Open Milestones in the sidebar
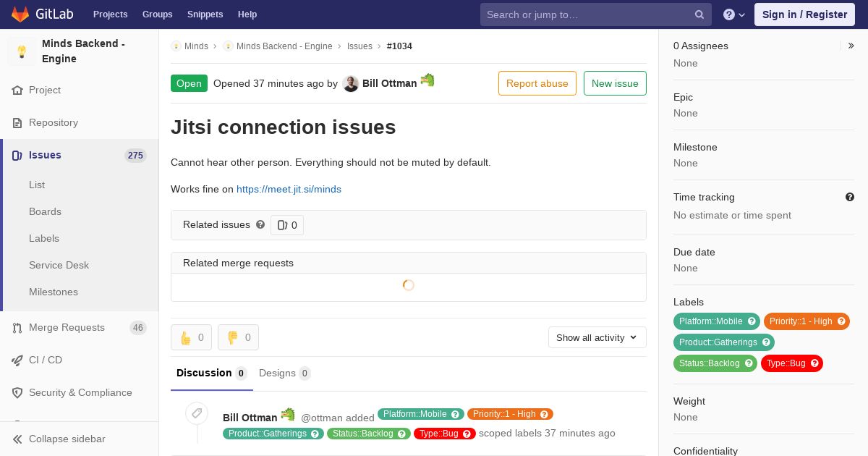The height and width of the screenshot is (456, 868). (54, 292)
